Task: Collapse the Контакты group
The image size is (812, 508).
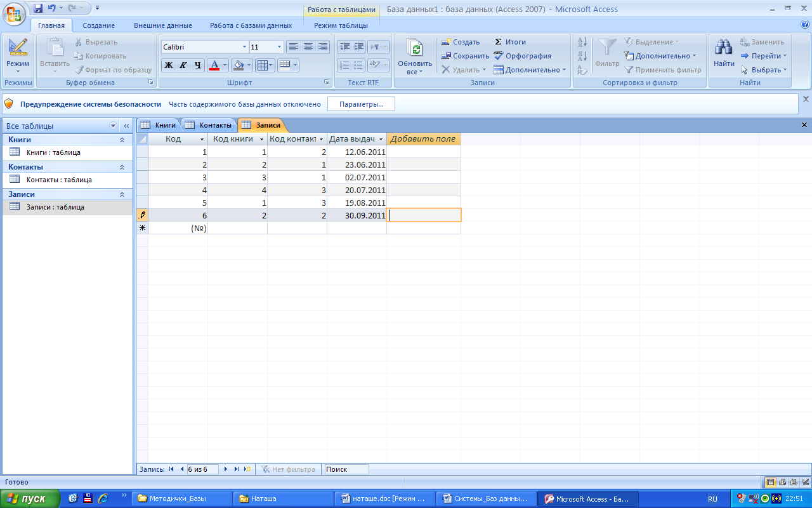Action: point(122,167)
